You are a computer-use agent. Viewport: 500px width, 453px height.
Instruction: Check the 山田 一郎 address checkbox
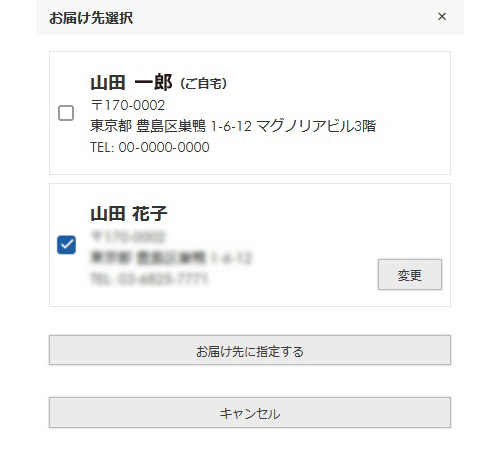click(66, 113)
